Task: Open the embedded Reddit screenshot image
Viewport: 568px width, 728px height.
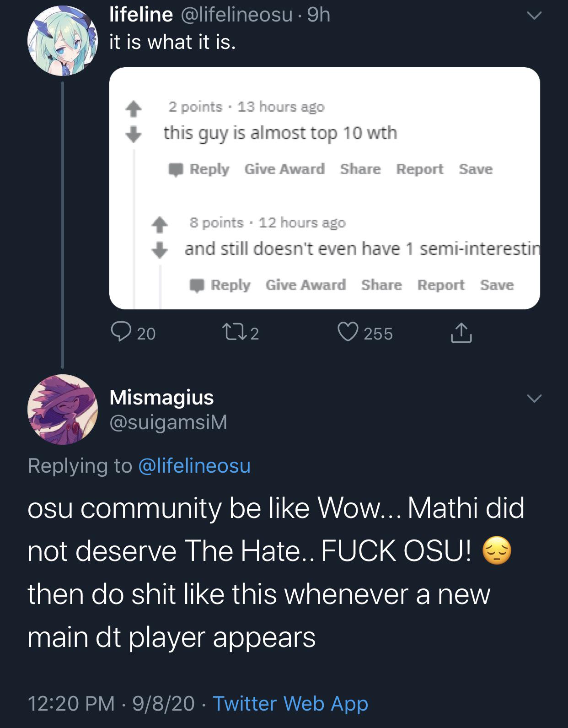Action: click(324, 188)
